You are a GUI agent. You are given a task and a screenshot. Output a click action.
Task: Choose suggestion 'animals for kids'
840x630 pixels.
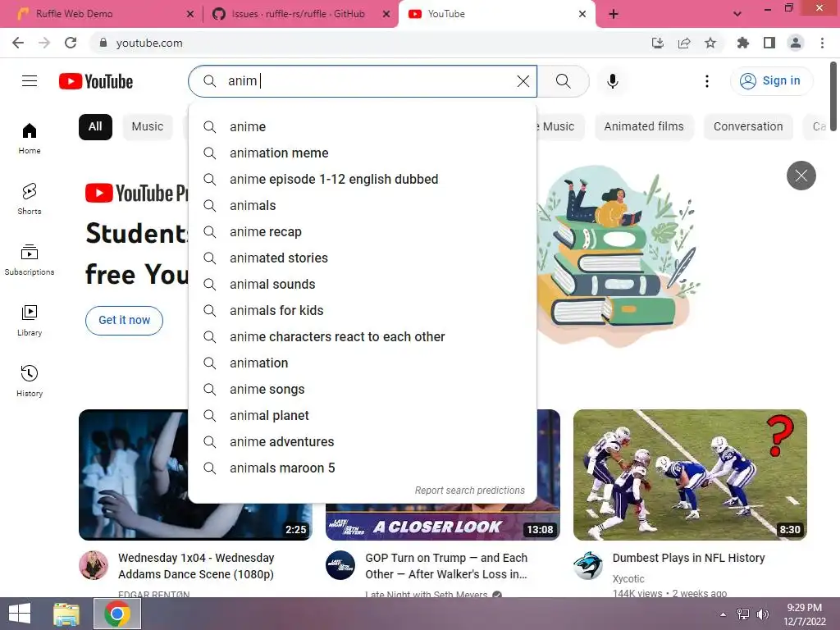pyautogui.click(x=363, y=311)
